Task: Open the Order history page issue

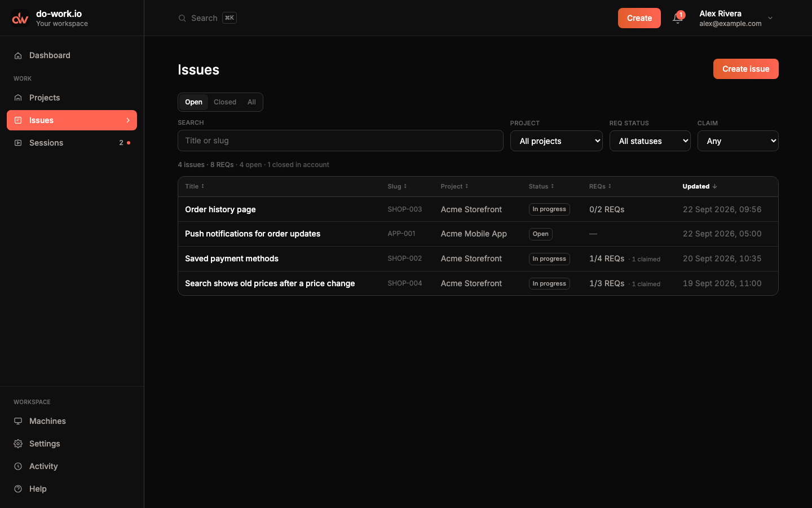Action: click(x=220, y=209)
